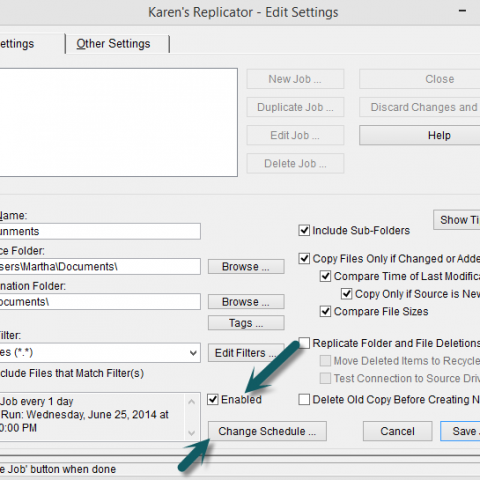Click the empty jobs list box
The height and width of the screenshot is (480, 480).
(x=118, y=122)
